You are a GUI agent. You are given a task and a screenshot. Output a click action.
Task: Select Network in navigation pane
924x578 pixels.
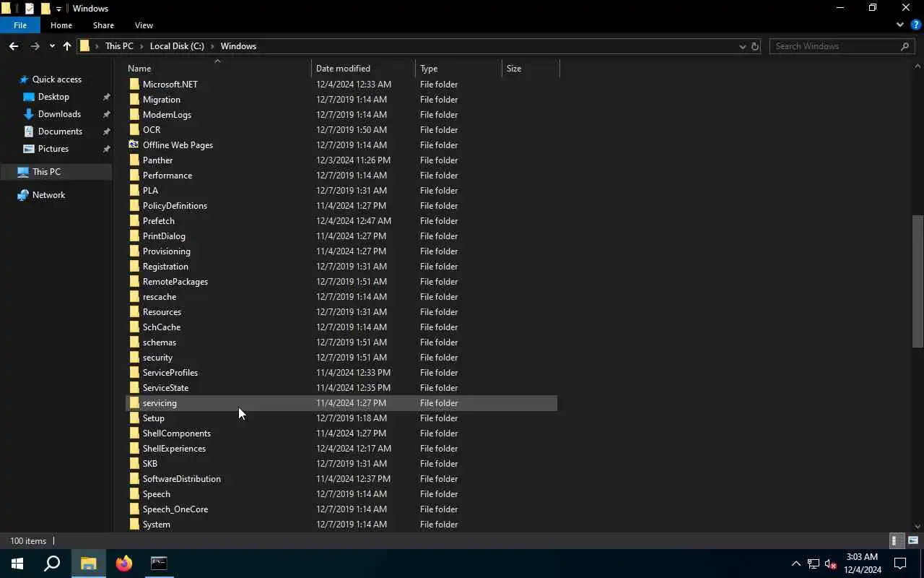(48, 195)
